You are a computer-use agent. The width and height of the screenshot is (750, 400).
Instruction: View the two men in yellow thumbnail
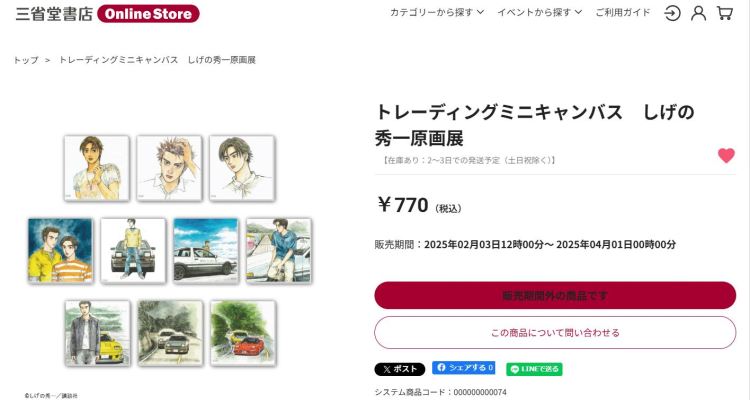point(60,250)
